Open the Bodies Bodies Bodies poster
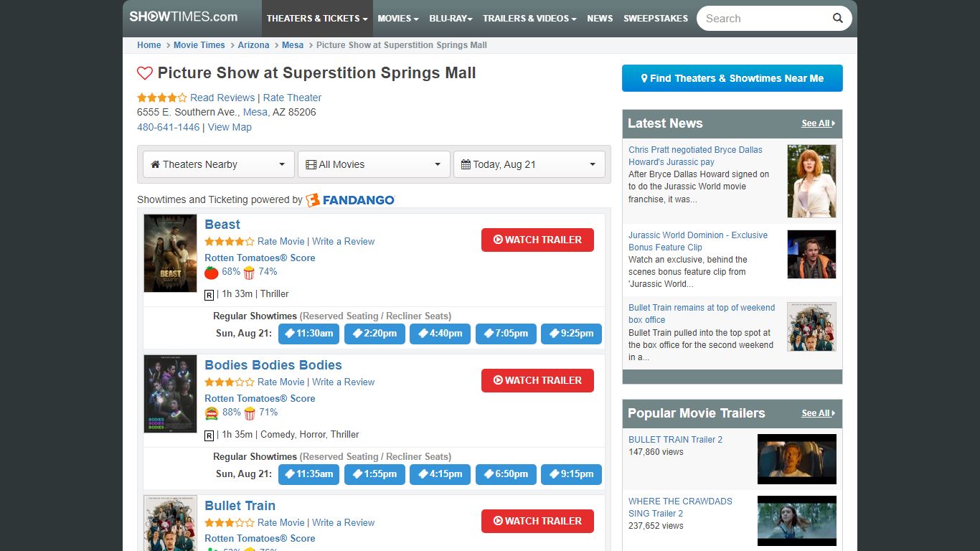Screen dimensions: 980x551 pos(170,394)
